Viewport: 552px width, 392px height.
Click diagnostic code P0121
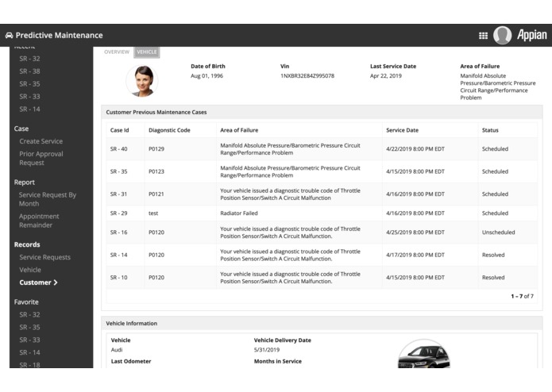coord(156,194)
